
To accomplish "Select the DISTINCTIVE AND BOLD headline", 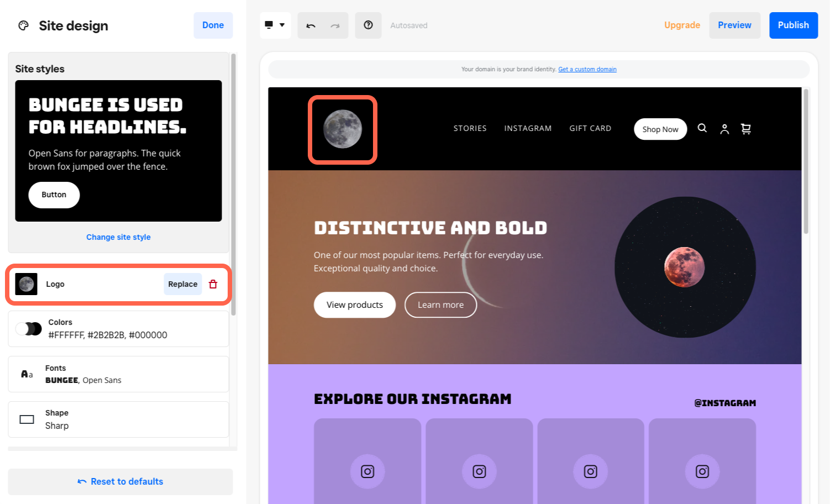I will [430, 228].
